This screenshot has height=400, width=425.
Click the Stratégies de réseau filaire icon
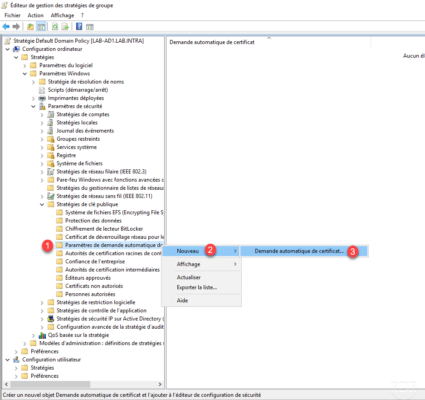click(x=51, y=172)
